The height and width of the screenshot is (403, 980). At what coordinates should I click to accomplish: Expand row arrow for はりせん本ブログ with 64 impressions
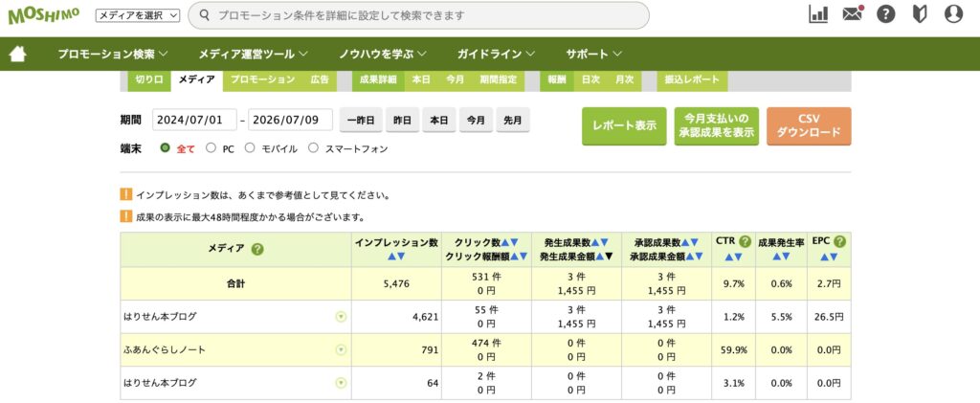coord(341,383)
